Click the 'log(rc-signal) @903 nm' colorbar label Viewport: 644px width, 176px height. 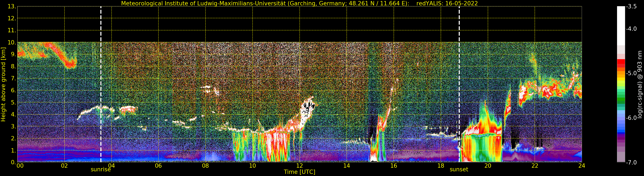pyautogui.click(x=640, y=84)
